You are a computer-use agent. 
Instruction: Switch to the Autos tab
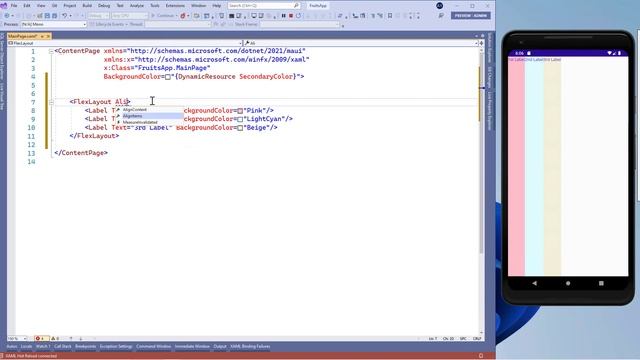[12, 347]
